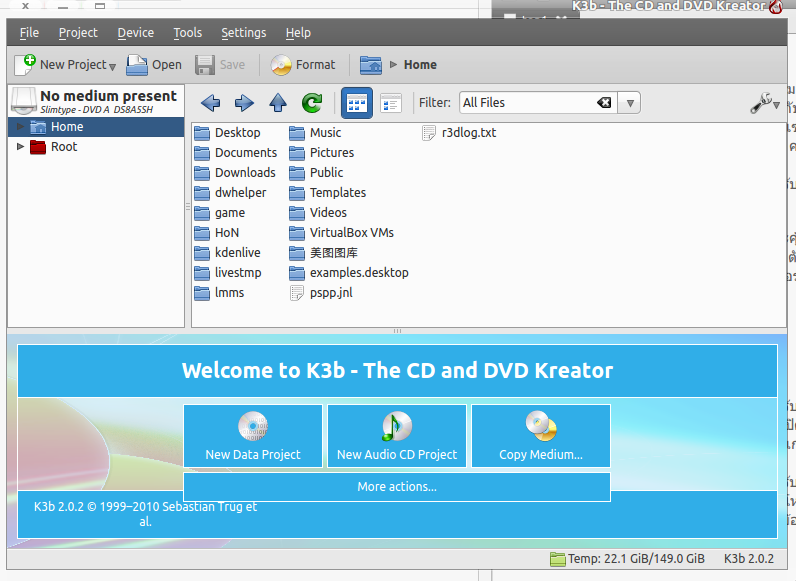The width and height of the screenshot is (796, 581).
Task: Click the Downloads folder icon
Action: (x=202, y=173)
